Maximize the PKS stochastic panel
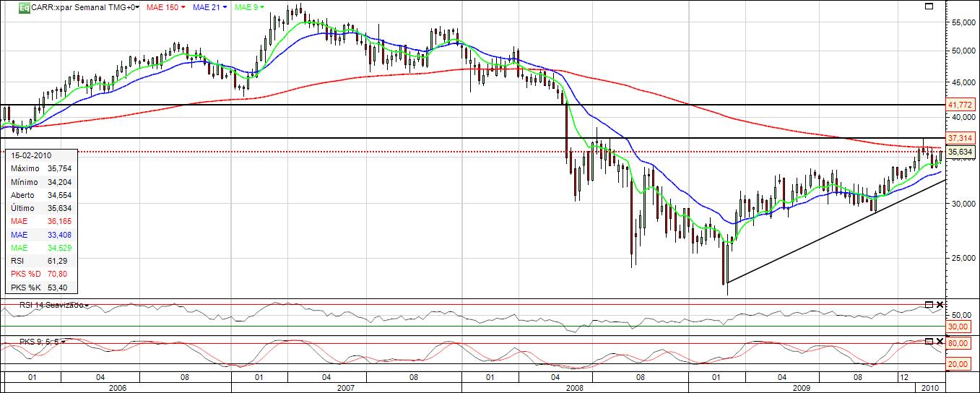 coord(929,341)
